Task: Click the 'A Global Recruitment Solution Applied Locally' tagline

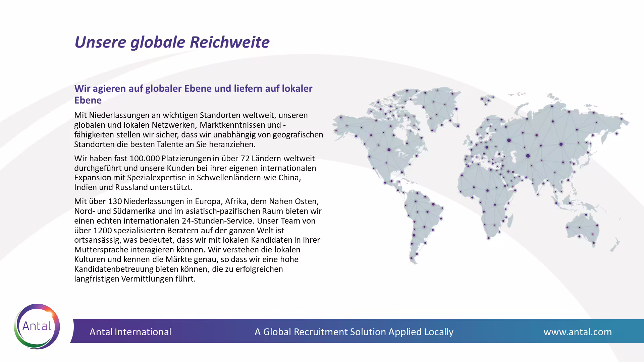Action: [354, 332]
